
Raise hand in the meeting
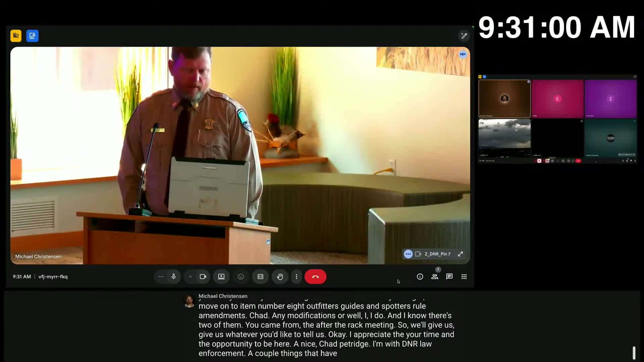pyautogui.click(x=280, y=277)
